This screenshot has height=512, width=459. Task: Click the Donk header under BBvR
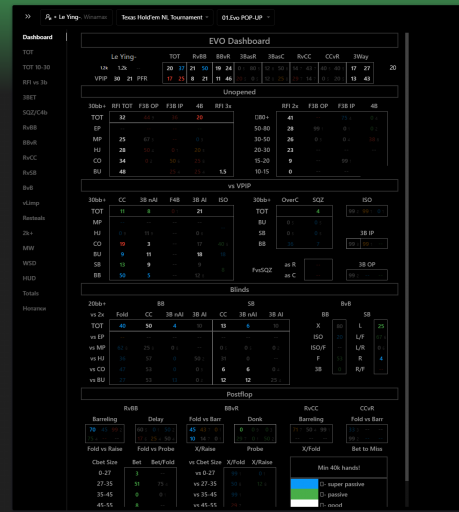(x=255, y=419)
